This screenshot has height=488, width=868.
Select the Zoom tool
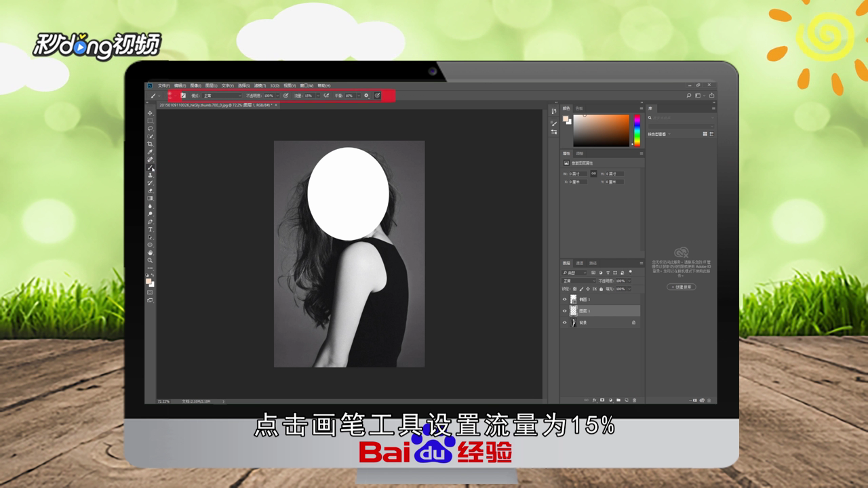click(150, 260)
